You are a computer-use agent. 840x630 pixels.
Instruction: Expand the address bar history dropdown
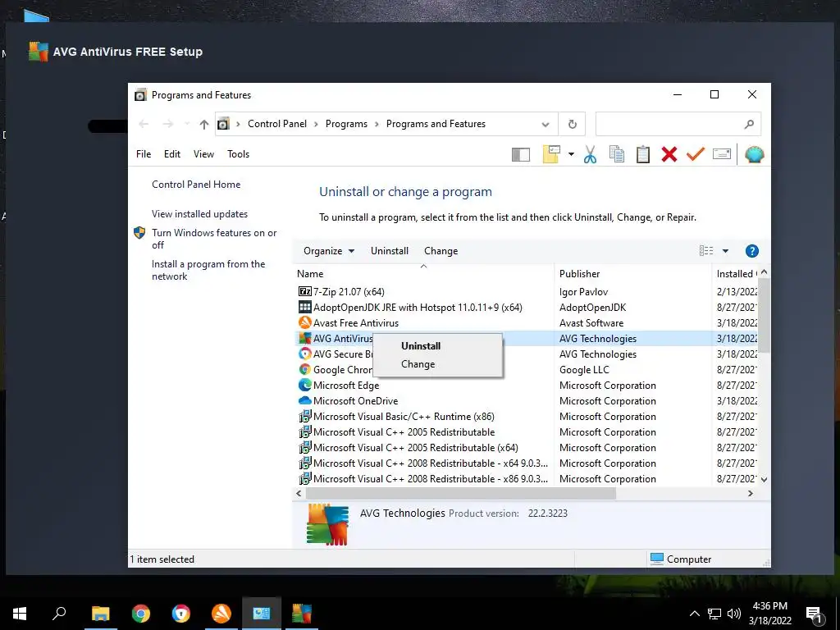coord(546,125)
